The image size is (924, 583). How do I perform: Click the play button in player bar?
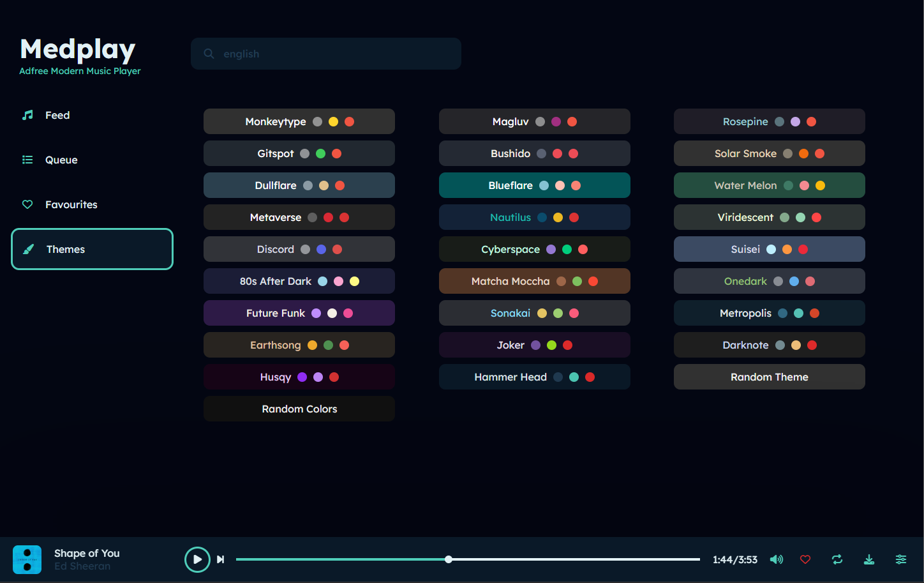point(197,560)
